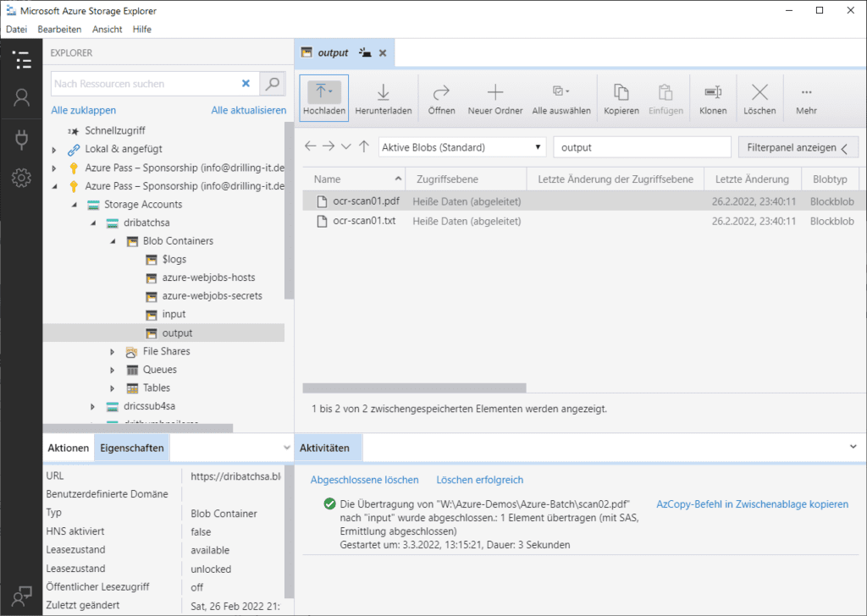Expand dricssub4sa storage account
The image size is (867, 616).
pos(93,407)
